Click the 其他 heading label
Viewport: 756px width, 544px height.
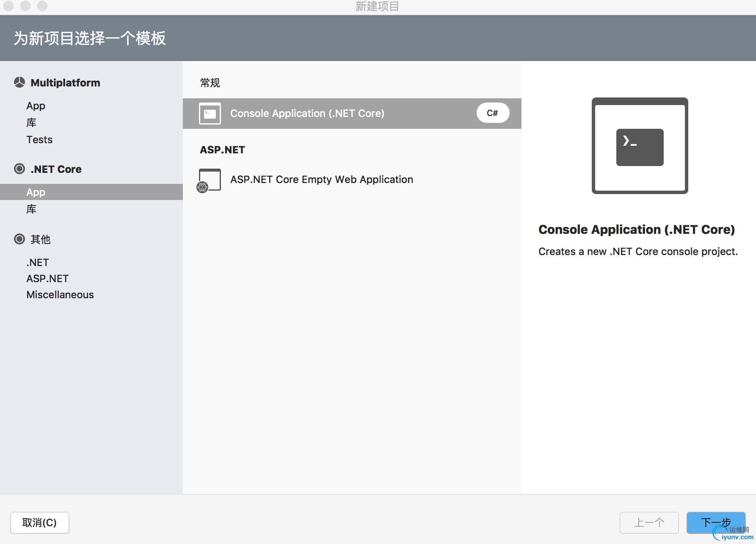click(x=41, y=239)
